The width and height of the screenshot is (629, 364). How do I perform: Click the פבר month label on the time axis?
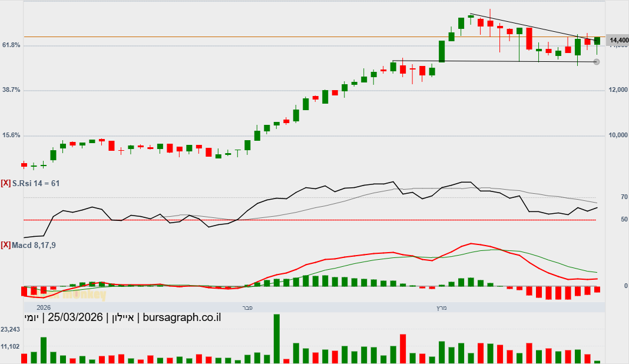click(247, 308)
